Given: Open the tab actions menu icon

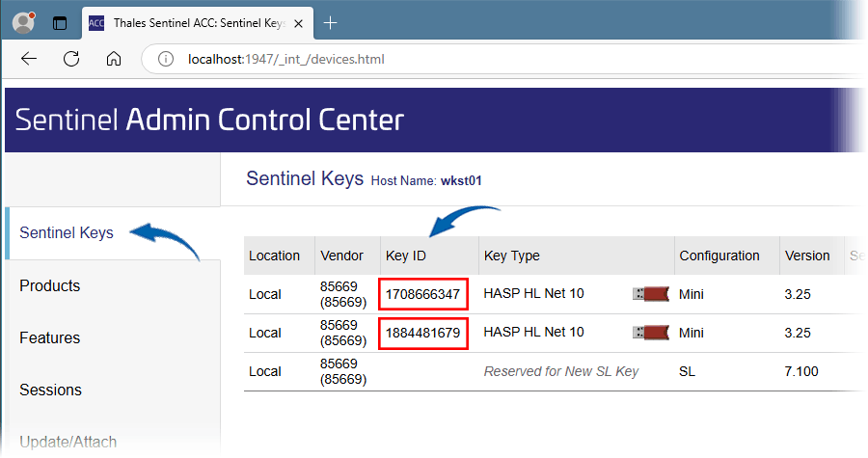Looking at the screenshot, I should (x=59, y=23).
